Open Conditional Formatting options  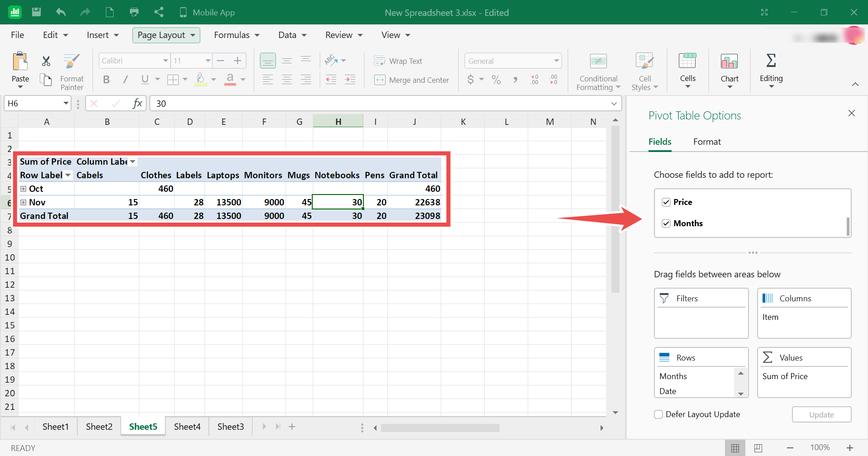tap(597, 71)
